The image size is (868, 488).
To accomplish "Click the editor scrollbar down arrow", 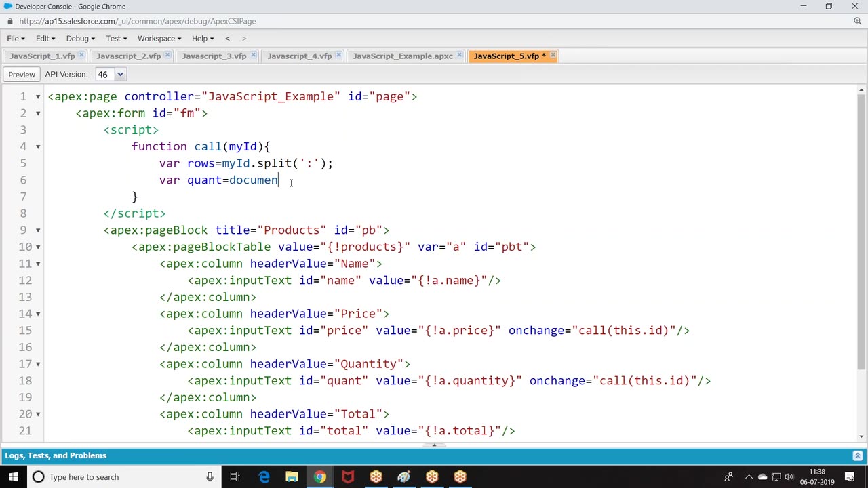I will [x=862, y=436].
